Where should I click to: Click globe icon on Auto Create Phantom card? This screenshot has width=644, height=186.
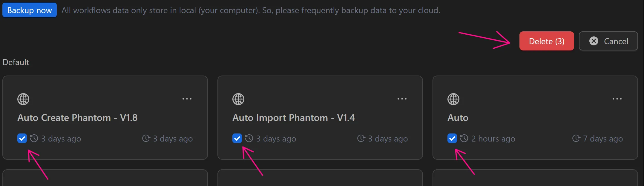pyautogui.click(x=23, y=99)
